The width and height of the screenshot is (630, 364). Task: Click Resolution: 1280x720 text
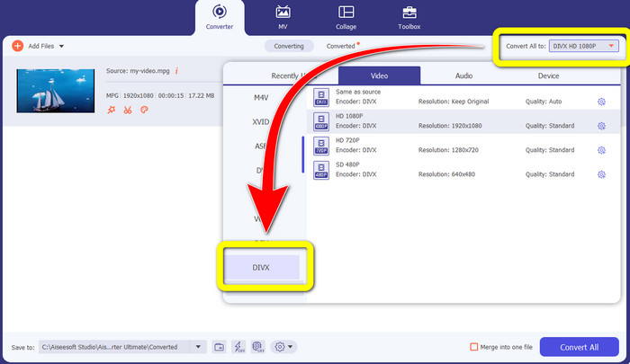click(x=448, y=150)
